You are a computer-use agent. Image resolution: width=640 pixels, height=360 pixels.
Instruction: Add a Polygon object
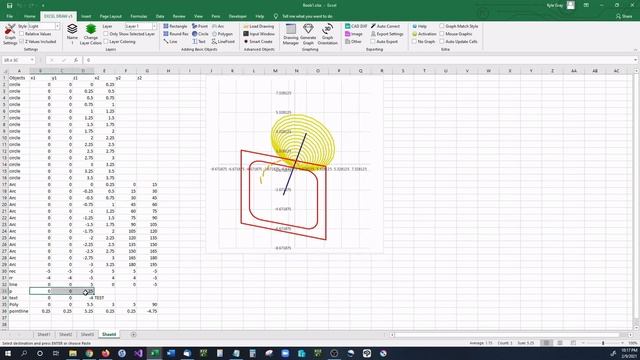point(222,34)
